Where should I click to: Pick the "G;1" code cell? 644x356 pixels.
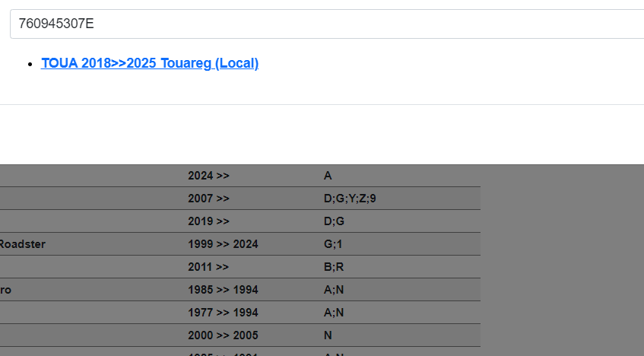click(x=333, y=244)
